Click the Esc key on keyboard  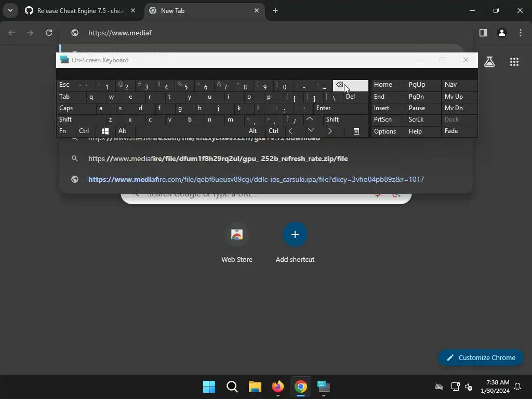pos(66,85)
